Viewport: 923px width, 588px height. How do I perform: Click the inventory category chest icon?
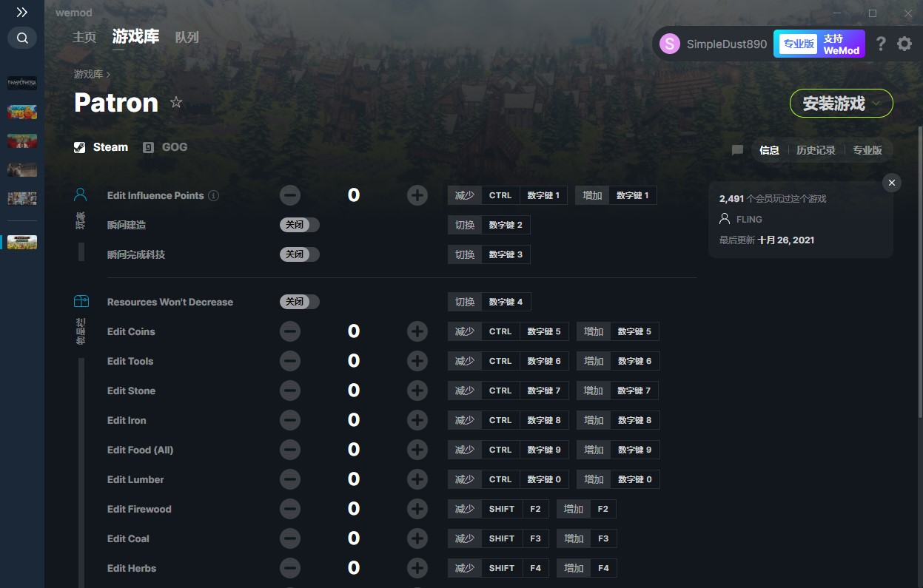click(81, 302)
